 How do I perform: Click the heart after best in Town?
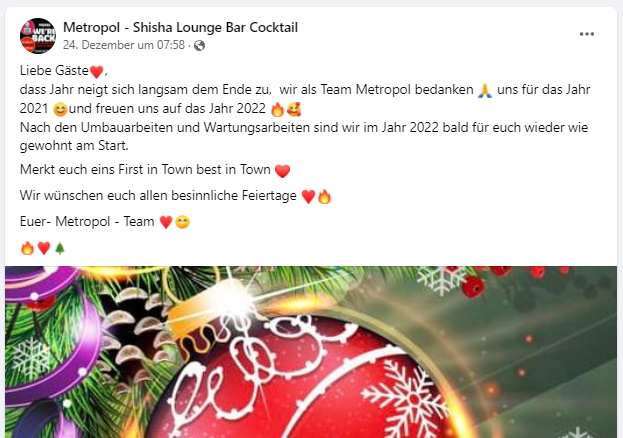[x=282, y=171]
